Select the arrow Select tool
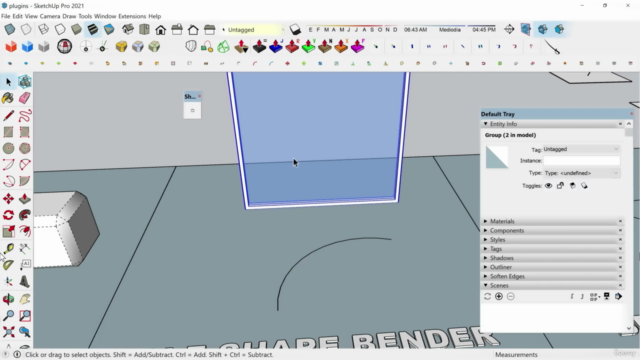This screenshot has width=640, height=360. [8, 82]
